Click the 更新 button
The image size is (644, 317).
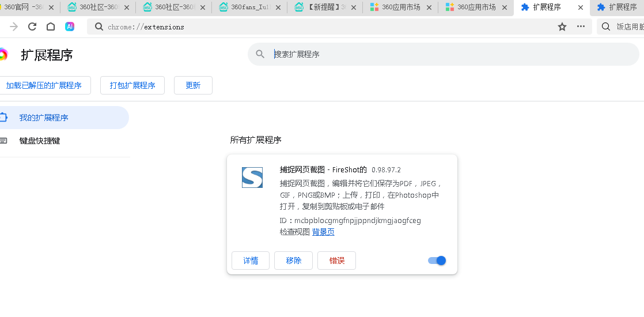[193, 85]
